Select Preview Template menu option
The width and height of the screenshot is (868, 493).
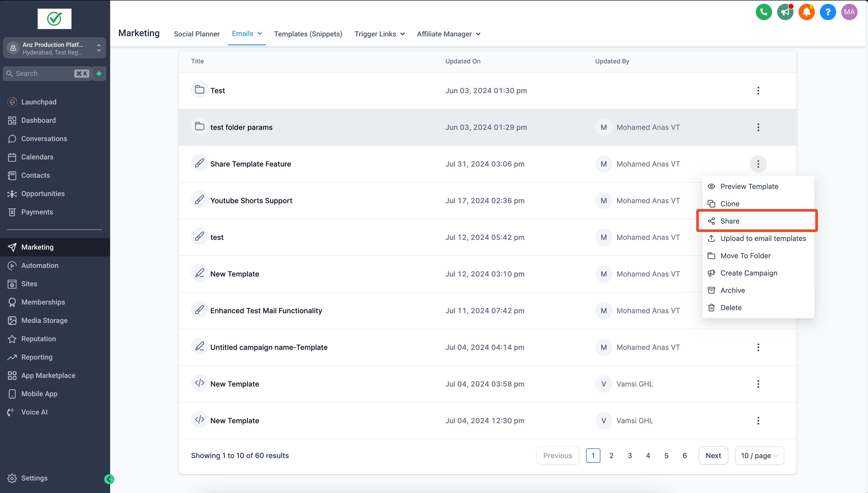[x=749, y=186]
